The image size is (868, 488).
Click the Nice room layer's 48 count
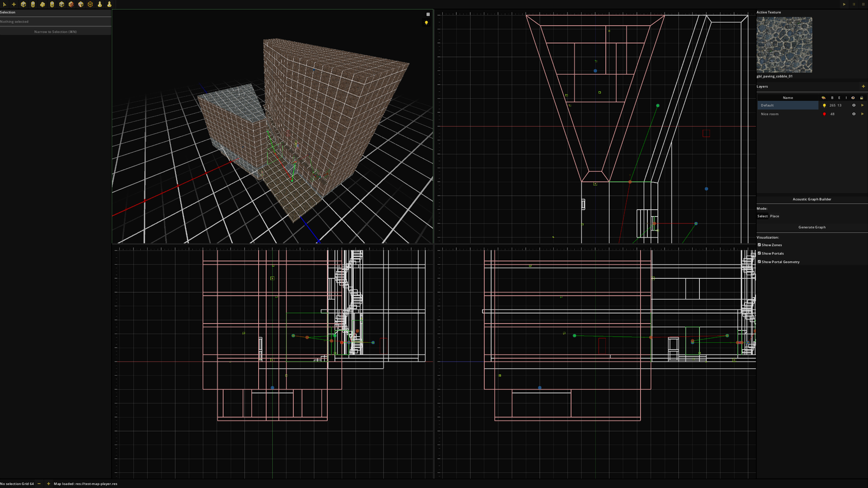click(832, 114)
